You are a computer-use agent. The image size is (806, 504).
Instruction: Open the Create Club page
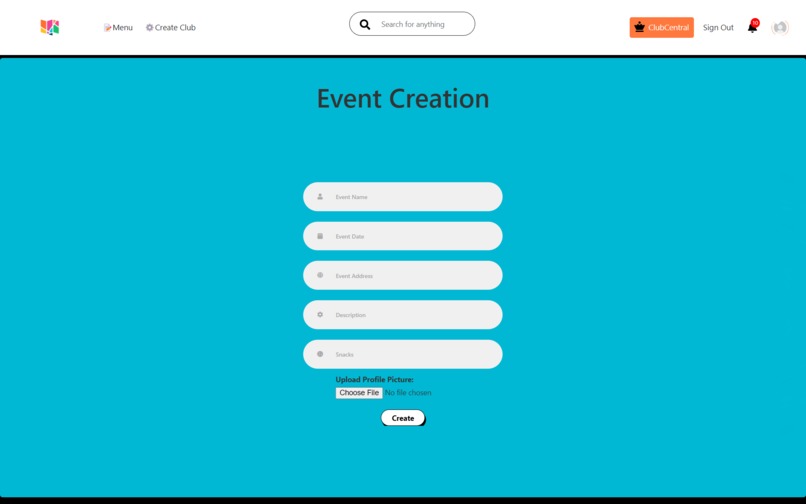click(x=171, y=28)
